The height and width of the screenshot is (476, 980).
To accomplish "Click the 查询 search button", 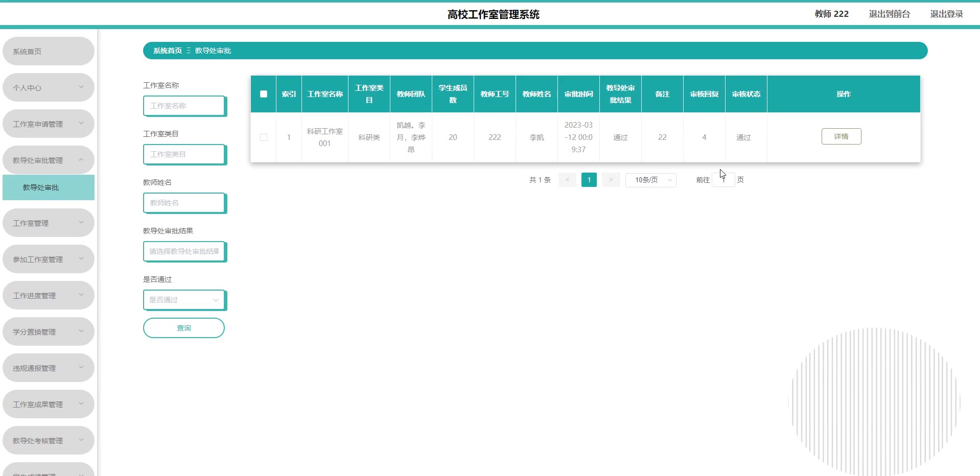I will tap(184, 328).
